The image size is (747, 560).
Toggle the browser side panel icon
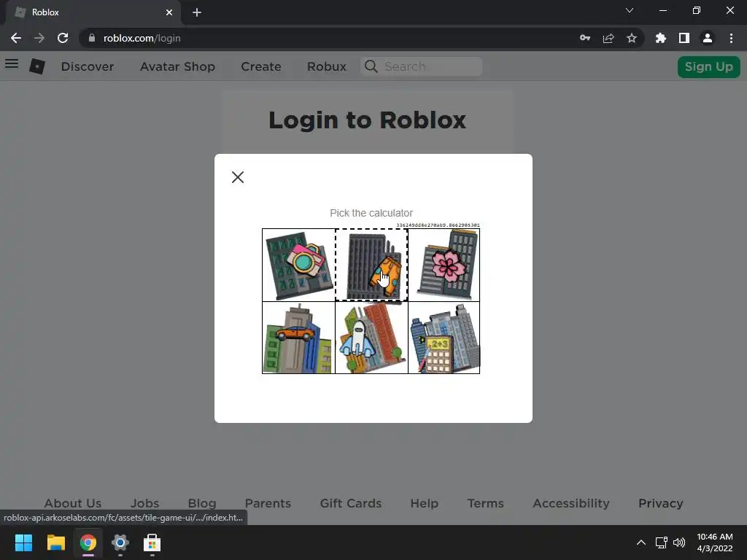(684, 38)
